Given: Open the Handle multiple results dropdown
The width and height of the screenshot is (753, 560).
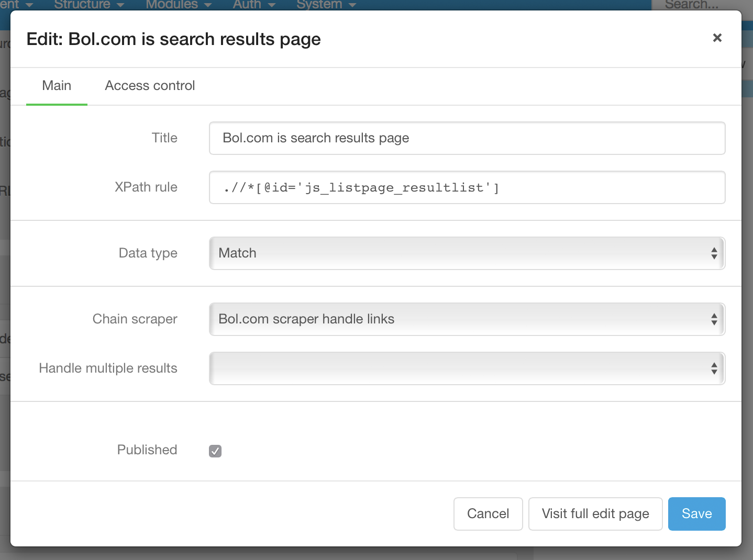Looking at the screenshot, I should coord(467,368).
